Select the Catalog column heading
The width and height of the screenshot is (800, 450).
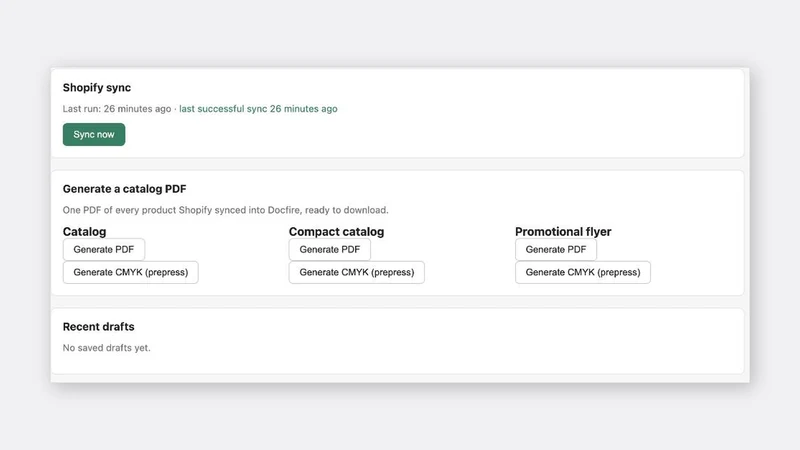[x=85, y=232]
